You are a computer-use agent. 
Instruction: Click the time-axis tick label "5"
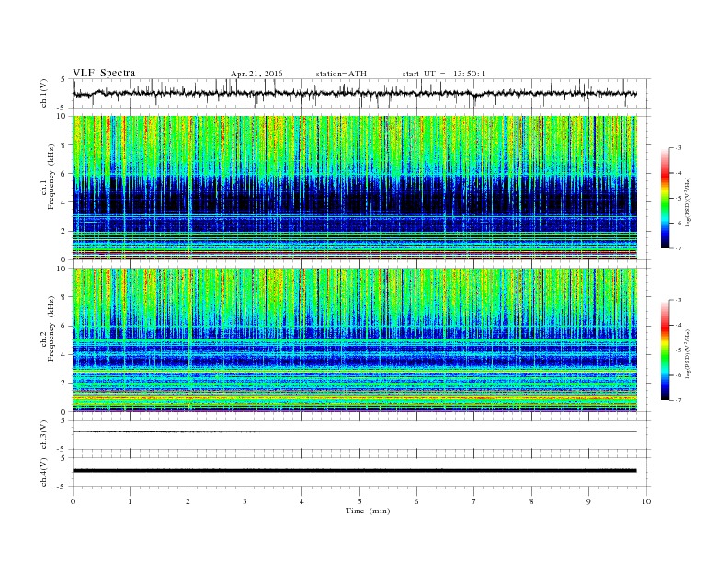tap(359, 501)
